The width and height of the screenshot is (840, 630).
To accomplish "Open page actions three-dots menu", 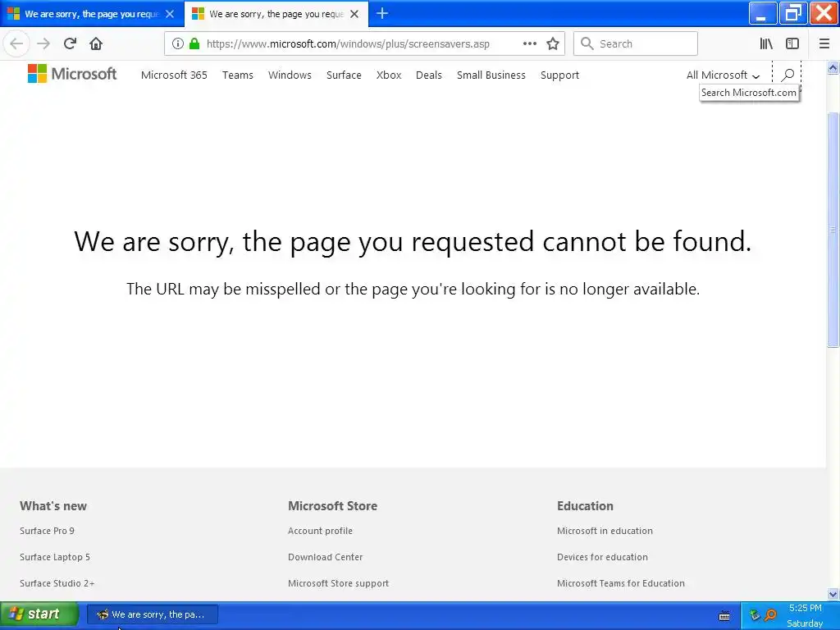I will click(529, 44).
